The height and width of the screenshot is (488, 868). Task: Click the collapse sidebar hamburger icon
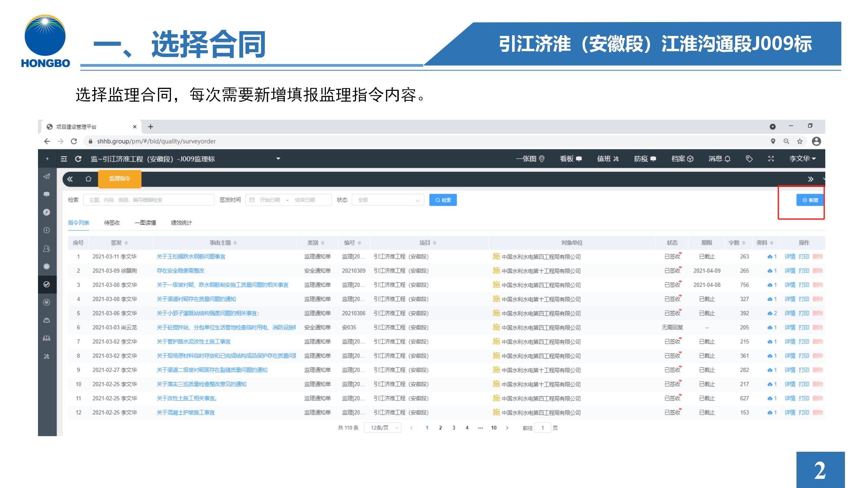(x=64, y=159)
